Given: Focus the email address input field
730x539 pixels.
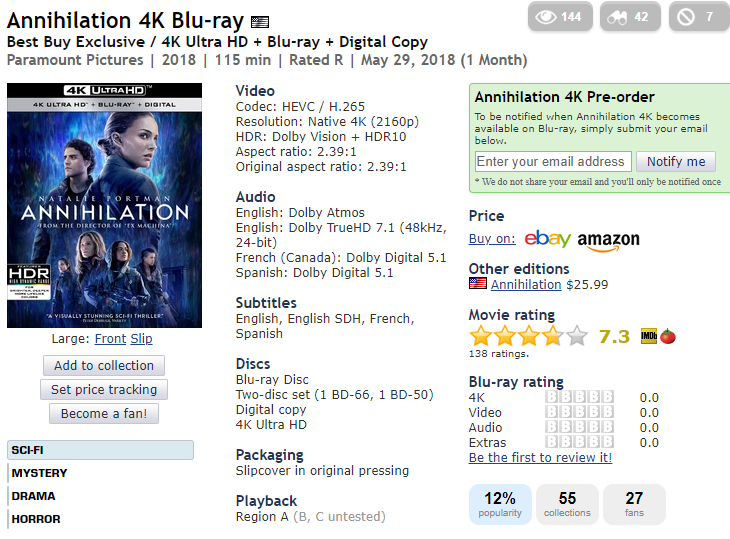Looking at the screenshot, I should point(553,162).
